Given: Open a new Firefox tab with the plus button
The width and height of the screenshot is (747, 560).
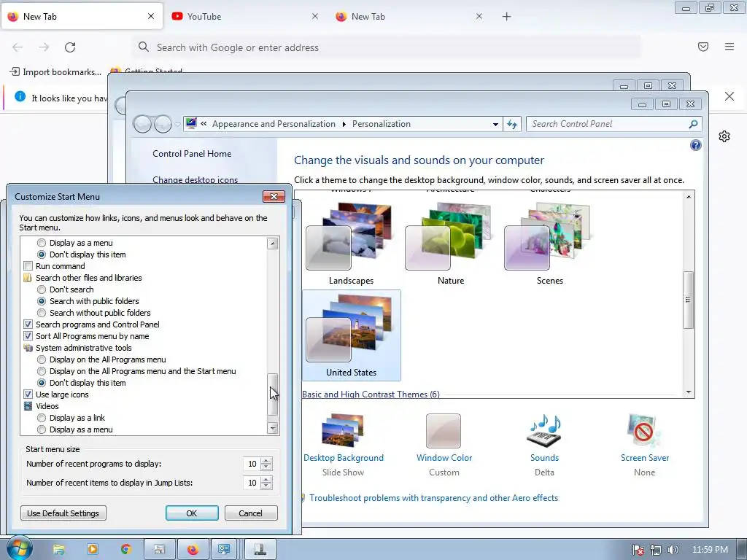Looking at the screenshot, I should click(x=506, y=17).
